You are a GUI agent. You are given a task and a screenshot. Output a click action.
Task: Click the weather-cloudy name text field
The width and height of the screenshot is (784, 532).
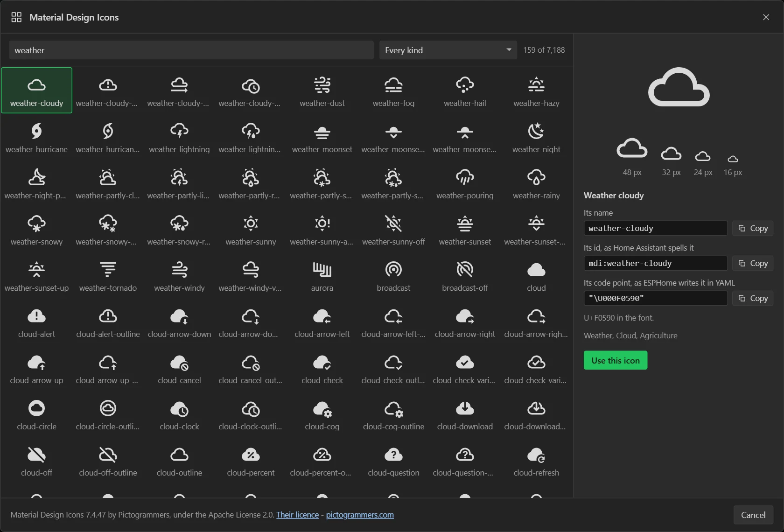coord(655,228)
